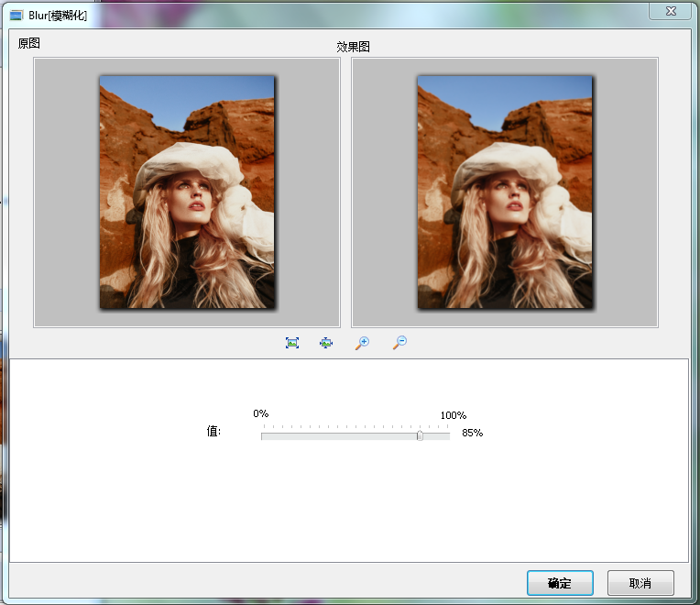This screenshot has width=700, height=605.
Task: Click slider track at the left end
Action: 266,436
